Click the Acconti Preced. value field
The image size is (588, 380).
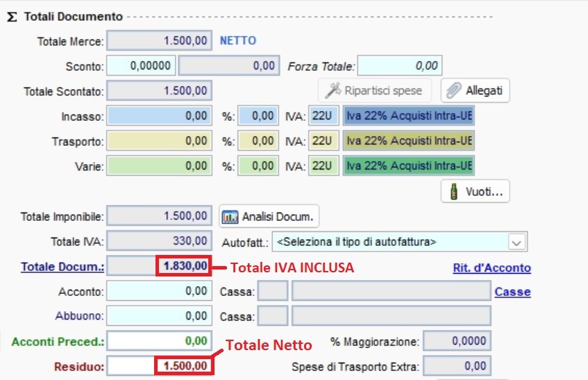(x=160, y=340)
